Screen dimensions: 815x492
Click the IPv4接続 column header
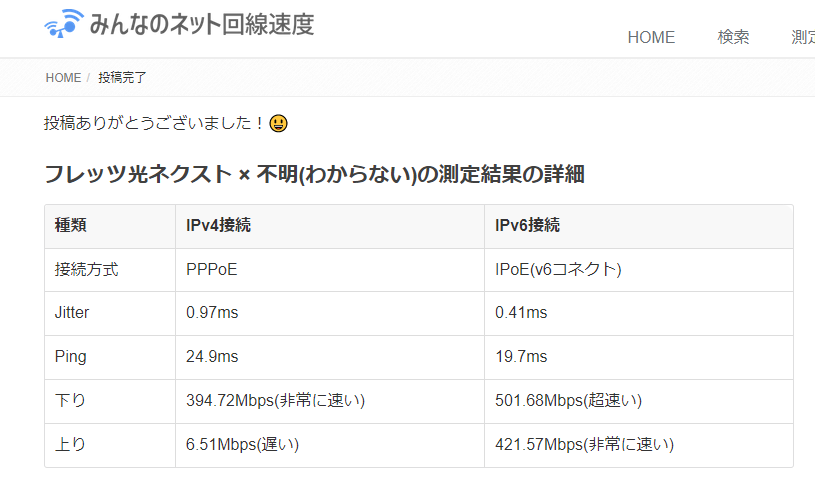click(218, 226)
